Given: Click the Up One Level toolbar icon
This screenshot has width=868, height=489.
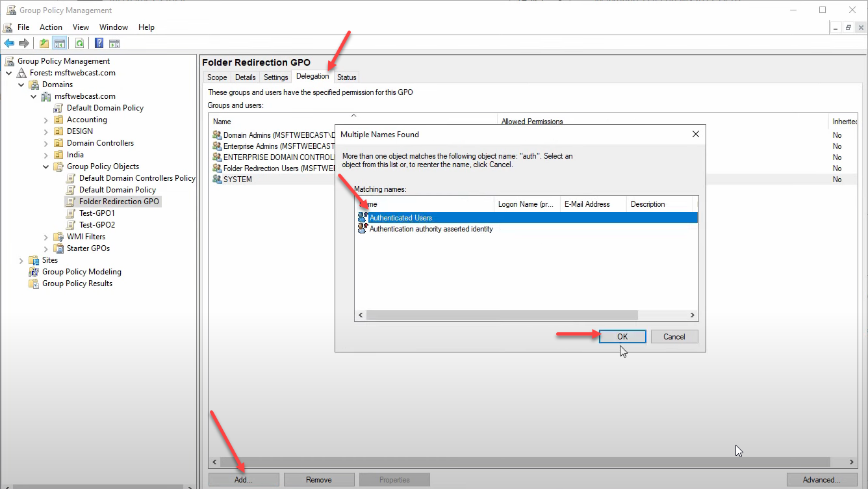Looking at the screenshot, I should (x=44, y=44).
